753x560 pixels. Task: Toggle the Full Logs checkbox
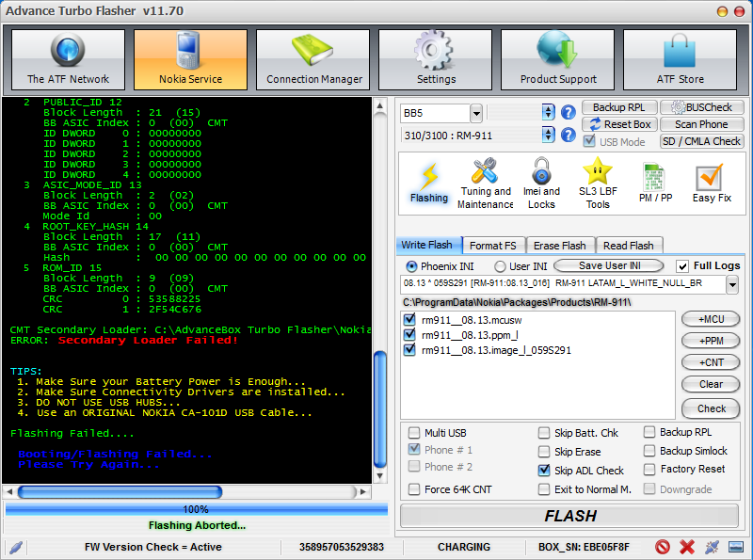681,266
